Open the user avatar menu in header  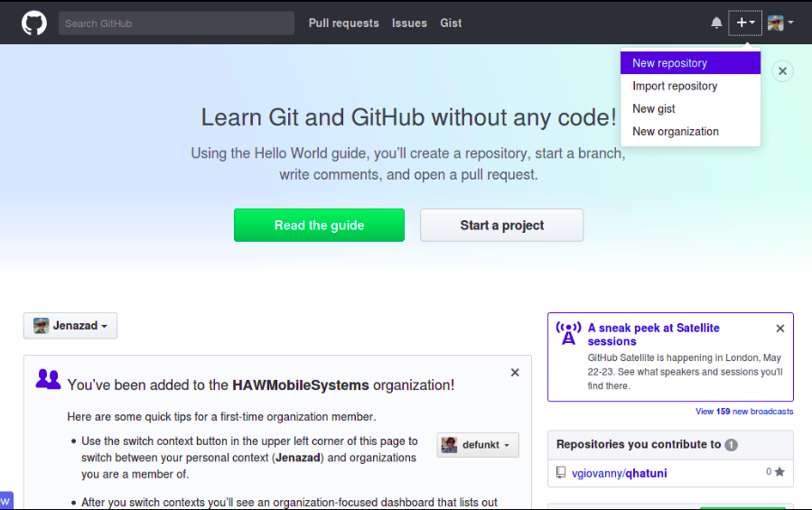[780, 23]
